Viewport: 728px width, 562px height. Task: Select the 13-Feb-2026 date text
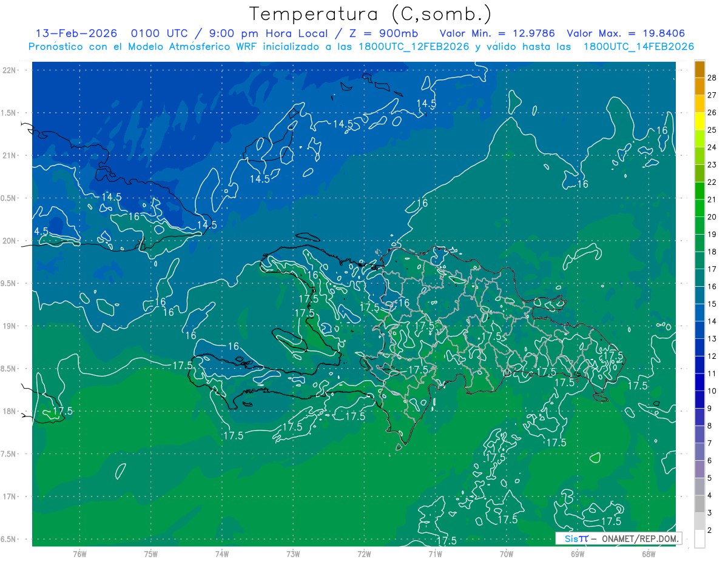point(76,33)
